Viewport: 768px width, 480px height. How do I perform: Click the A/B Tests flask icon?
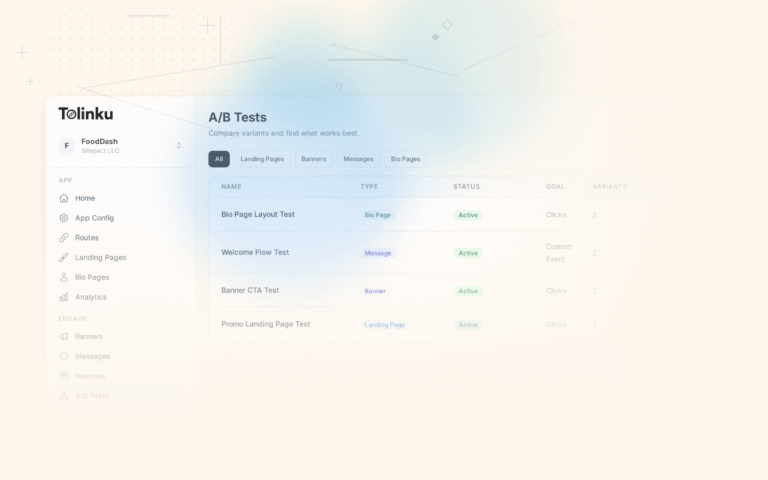click(64, 396)
